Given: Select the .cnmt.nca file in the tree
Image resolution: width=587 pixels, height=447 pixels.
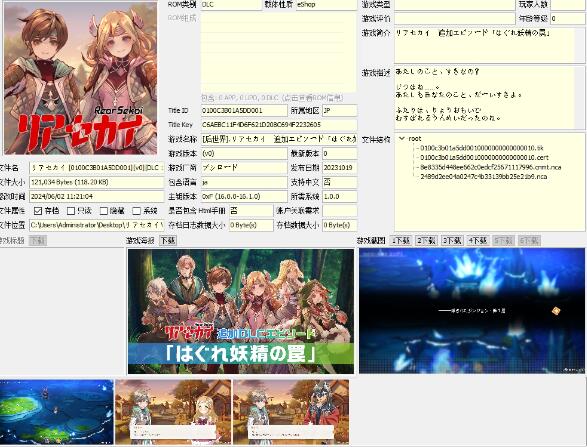Looking at the screenshot, I should pyautogui.click(x=490, y=167).
